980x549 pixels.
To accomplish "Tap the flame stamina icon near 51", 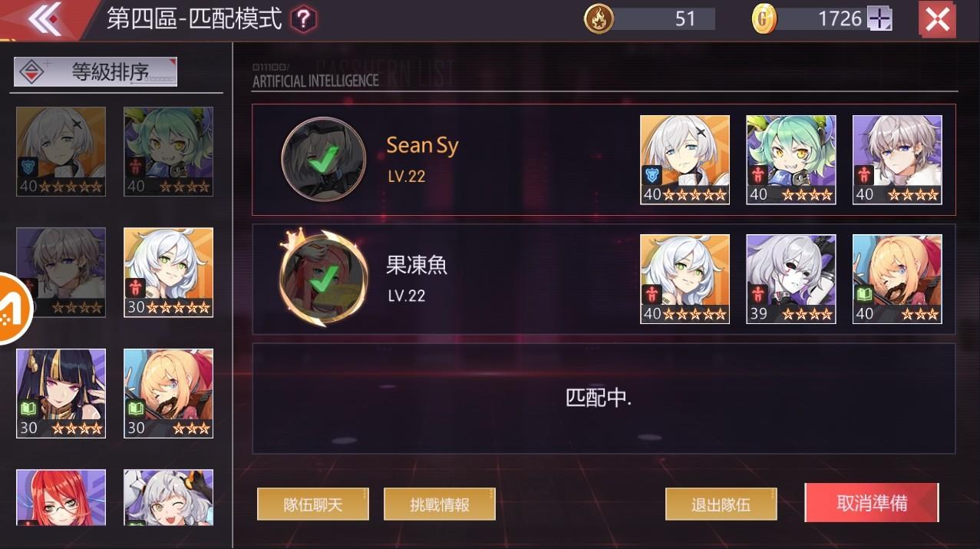I will pos(599,19).
